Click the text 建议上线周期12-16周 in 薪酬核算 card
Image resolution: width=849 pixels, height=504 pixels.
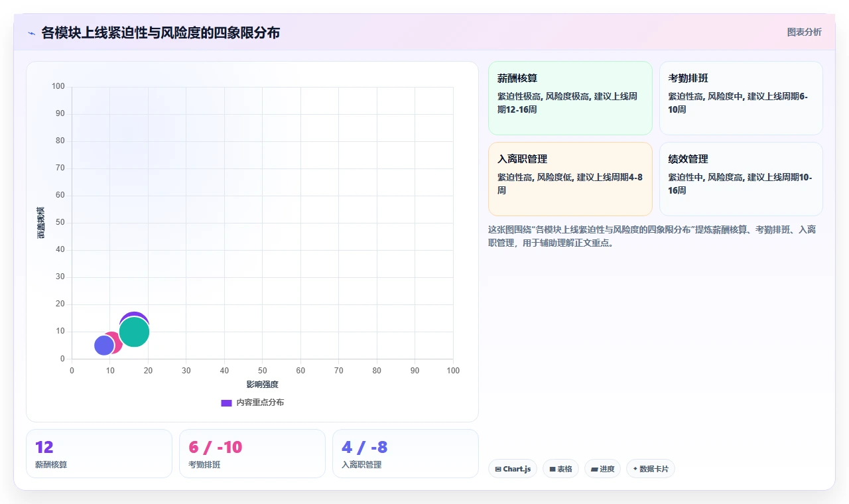point(567,103)
